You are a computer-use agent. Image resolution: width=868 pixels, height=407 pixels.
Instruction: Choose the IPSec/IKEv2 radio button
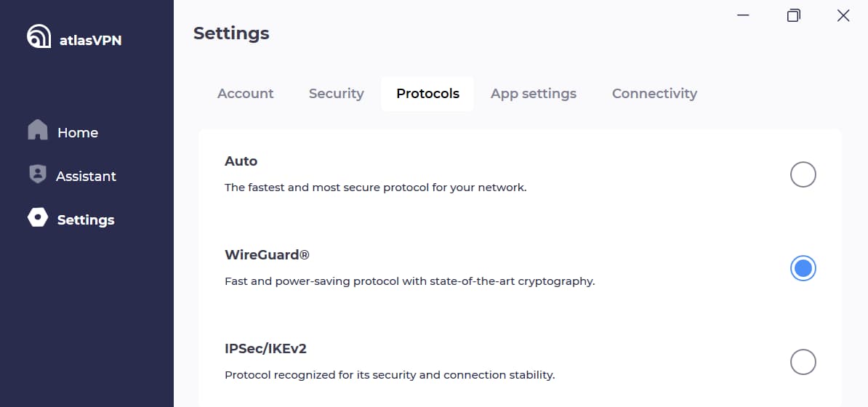pos(803,362)
